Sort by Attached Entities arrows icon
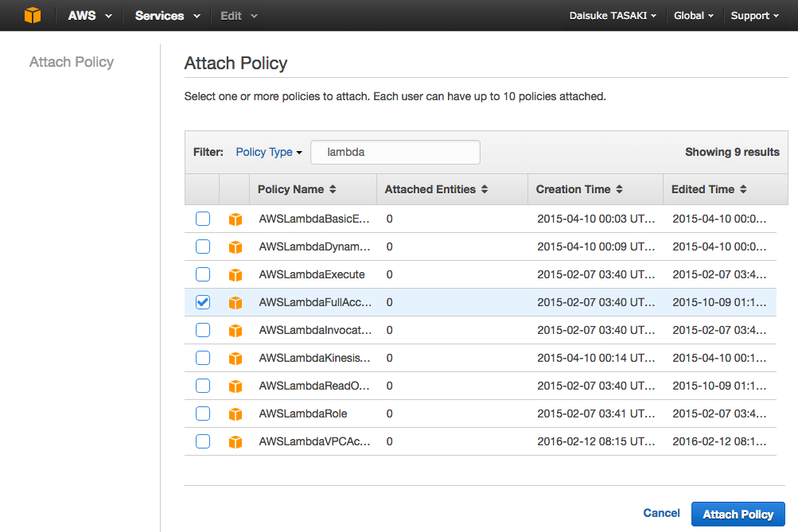 [485, 189]
